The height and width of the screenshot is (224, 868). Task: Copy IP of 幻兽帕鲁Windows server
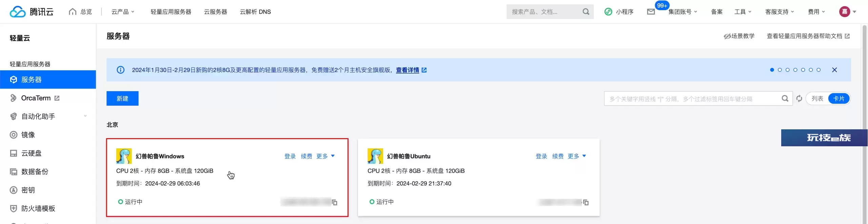334,202
